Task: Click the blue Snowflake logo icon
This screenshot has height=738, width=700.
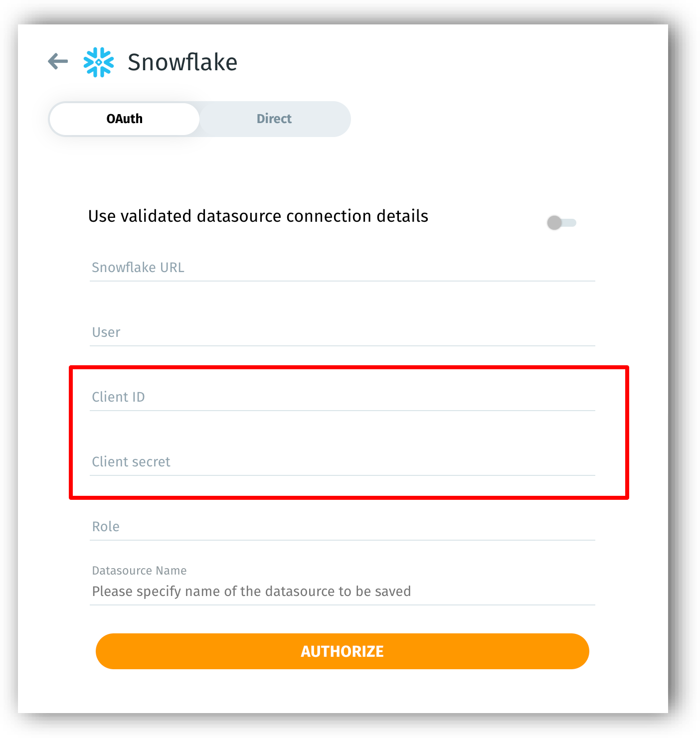Action: coord(99,62)
